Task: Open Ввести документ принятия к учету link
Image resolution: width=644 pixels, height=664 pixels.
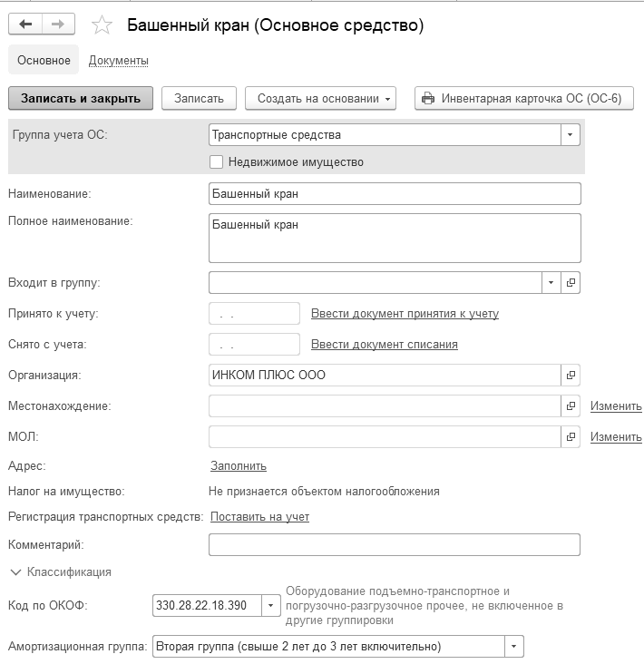Action: pos(405,314)
